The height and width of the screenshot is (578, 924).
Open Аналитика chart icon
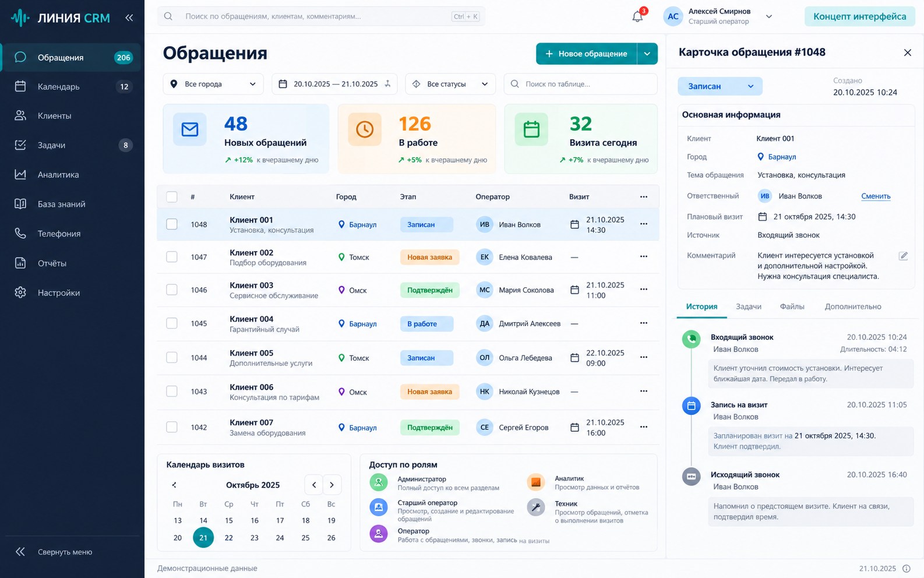coord(20,174)
